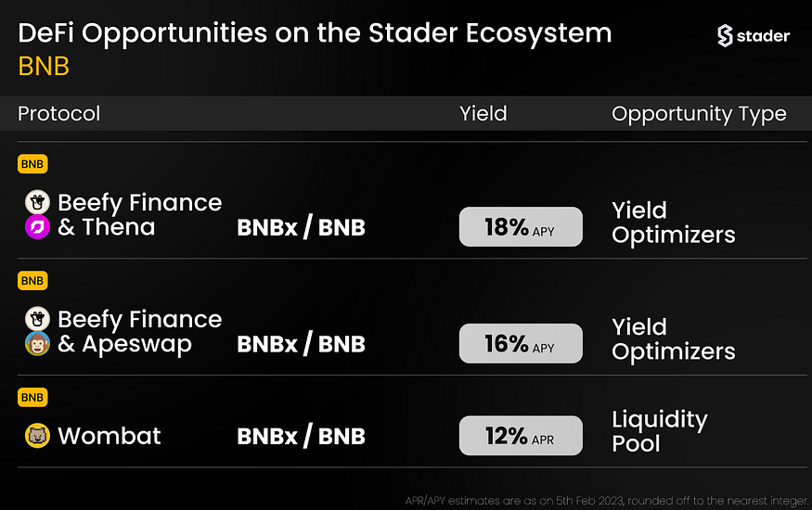Viewport: 812px width, 510px height.
Task: Click the Beefy Finance cow icon in first row
Action: click(x=36, y=202)
